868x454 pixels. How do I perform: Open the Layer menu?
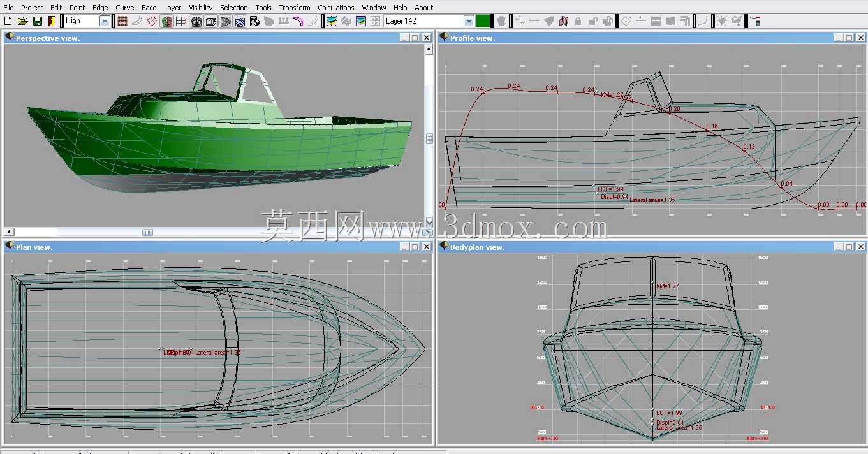172,8
